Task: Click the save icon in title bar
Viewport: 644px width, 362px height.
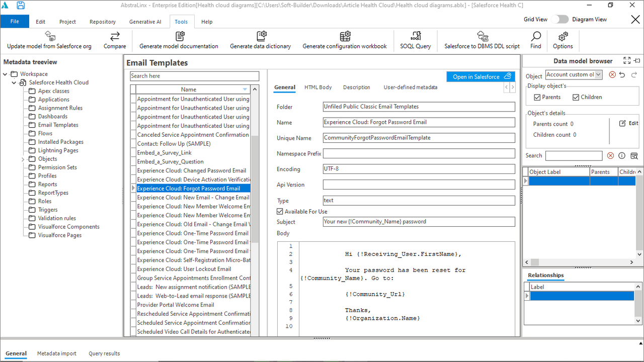Action: [21, 6]
